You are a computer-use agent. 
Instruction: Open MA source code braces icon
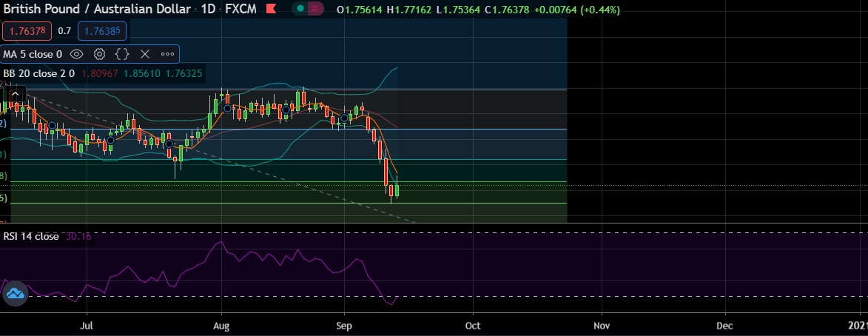[x=122, y=54]
